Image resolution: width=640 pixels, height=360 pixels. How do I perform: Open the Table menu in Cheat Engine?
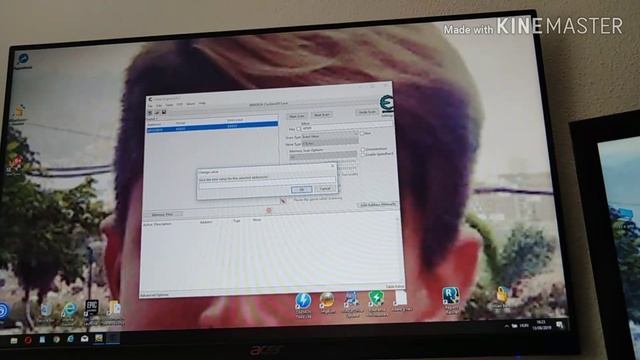click(x=169, y=105)
